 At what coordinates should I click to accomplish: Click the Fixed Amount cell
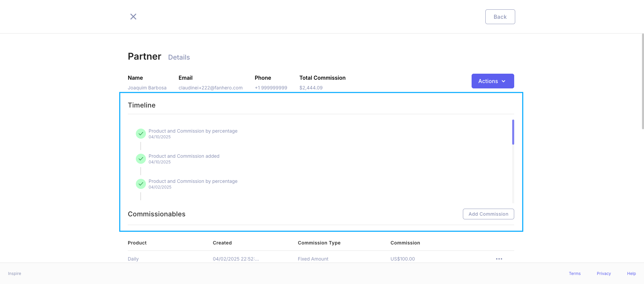coord(313,259)
